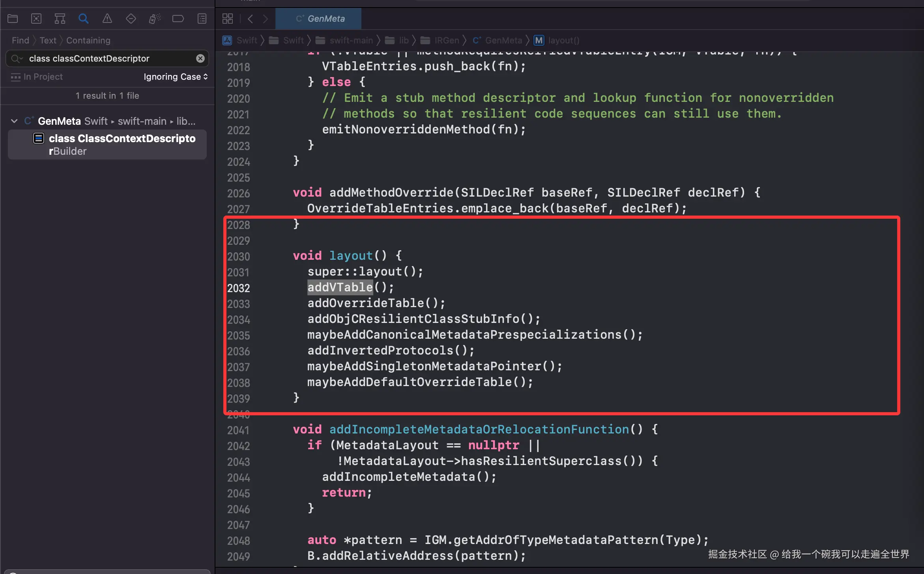The width and height of the screenshot is (924, 574).
Task: Click IRGen folder in the breadcrumb
Action: (446, 40)
